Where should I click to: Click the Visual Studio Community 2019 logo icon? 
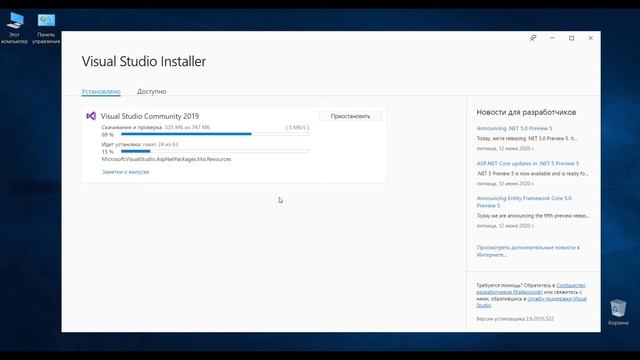coord(91,116)
